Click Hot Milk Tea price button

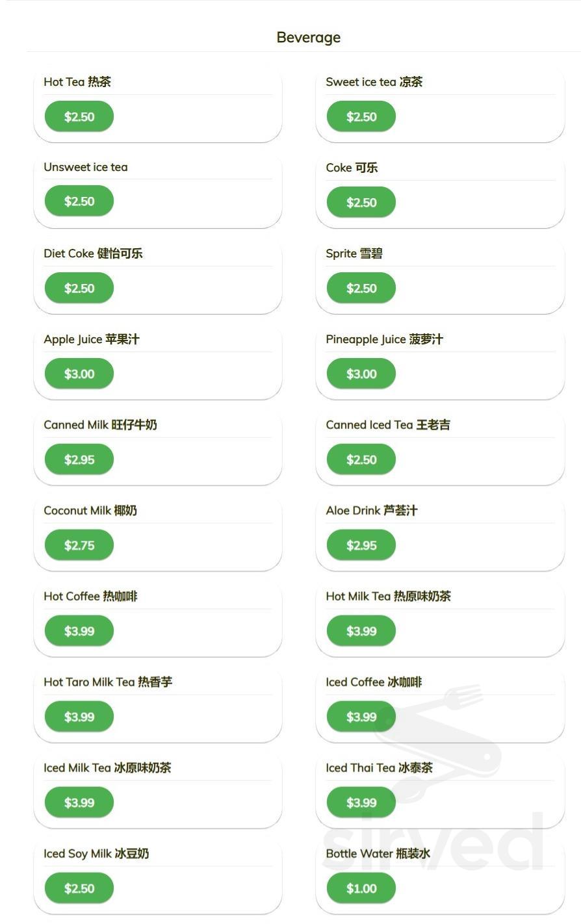pos(361,632)
